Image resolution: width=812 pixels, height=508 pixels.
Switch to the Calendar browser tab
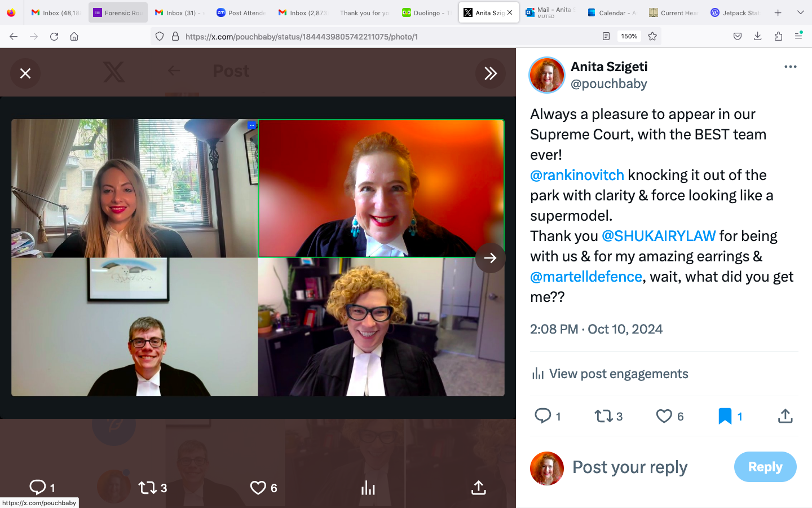pos(612,12)
